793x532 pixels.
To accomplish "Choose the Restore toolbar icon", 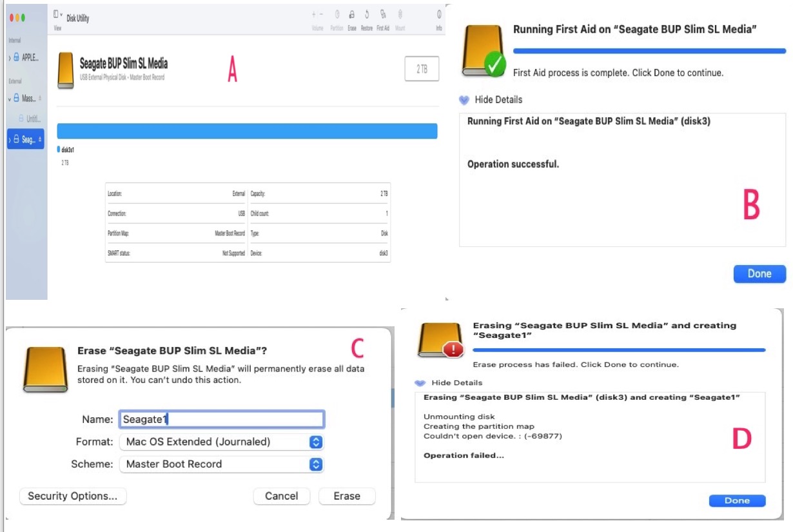I will [x=367, y=14].
